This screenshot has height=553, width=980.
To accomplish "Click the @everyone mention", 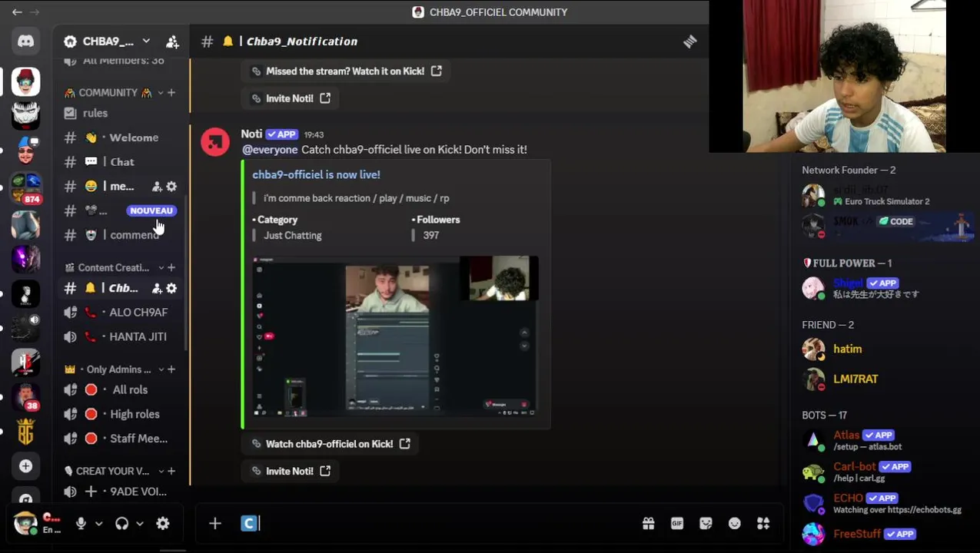I will (x=270, y=150).
